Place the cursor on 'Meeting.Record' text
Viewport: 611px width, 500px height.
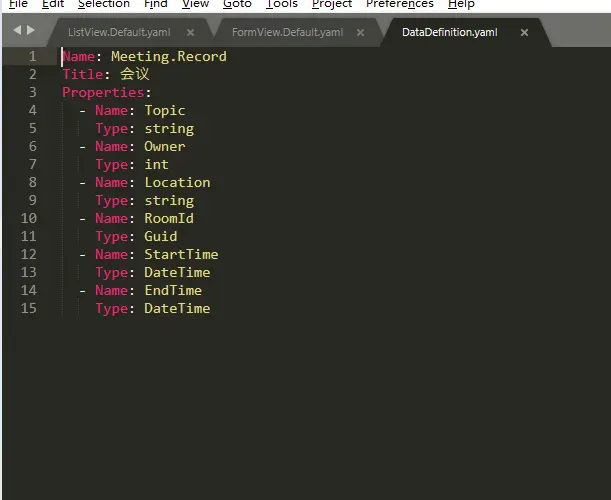point(169,57)
